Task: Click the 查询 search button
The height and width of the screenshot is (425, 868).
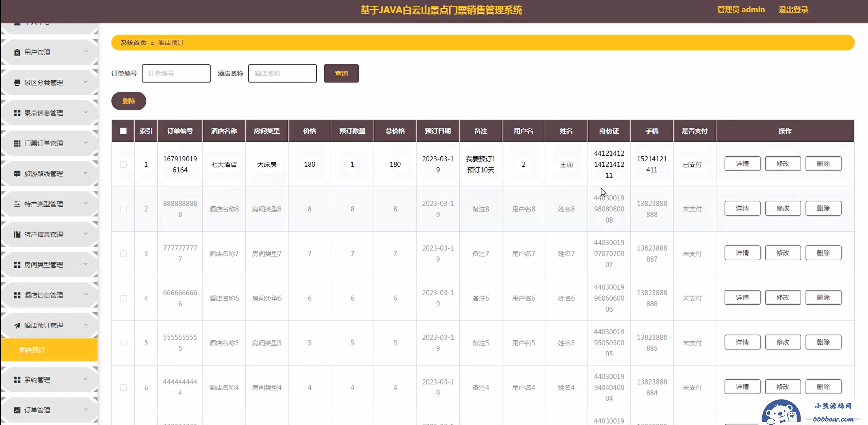Action: (x=341, y=74)
